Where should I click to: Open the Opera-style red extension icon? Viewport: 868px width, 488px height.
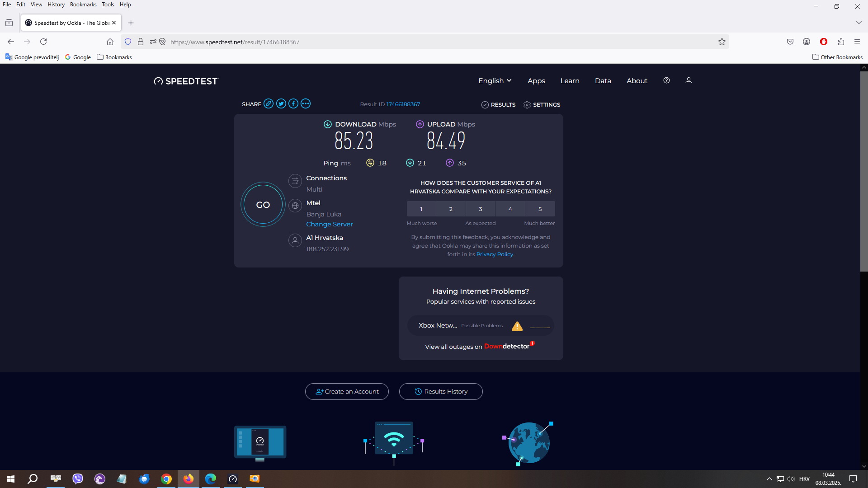(824, 42)
